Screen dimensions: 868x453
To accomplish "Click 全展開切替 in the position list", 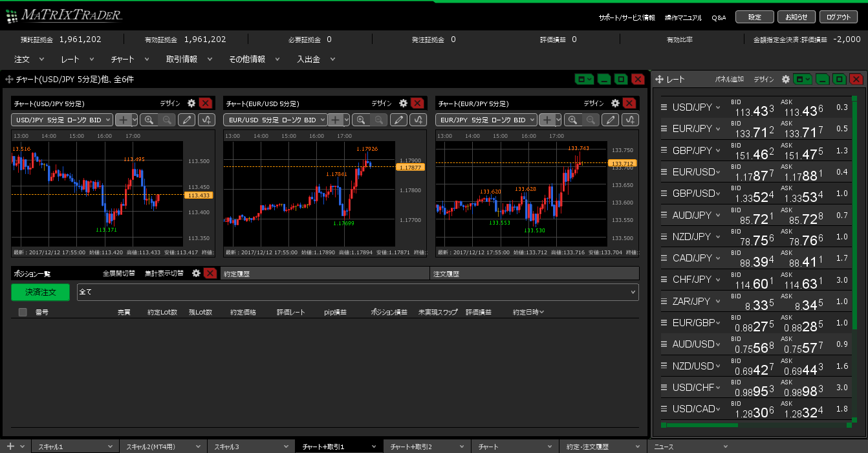I will point(119,274).
